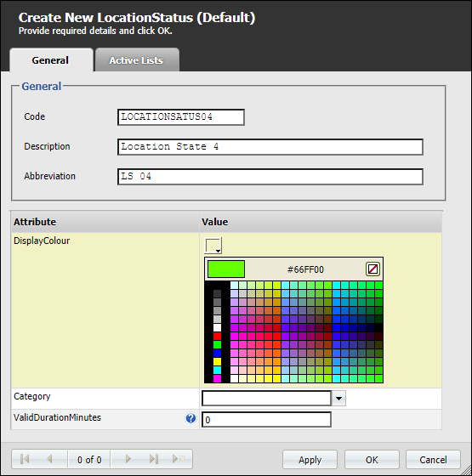
Task: Cancel the dialog
Action: (433, 460)
